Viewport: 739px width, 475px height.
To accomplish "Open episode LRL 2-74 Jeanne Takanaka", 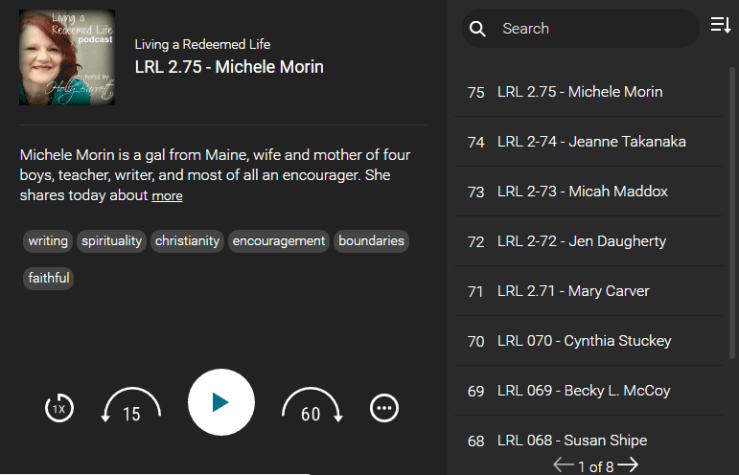I will 591,142.
